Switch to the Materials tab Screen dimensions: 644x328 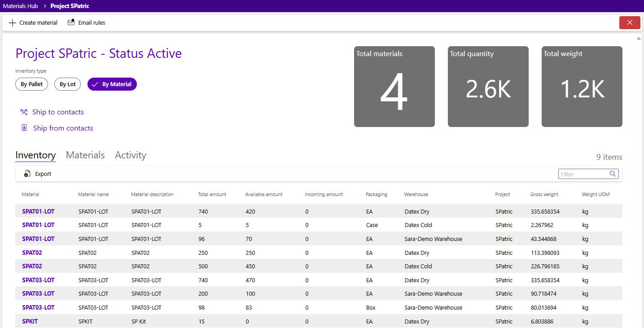(x=85, y=155)
